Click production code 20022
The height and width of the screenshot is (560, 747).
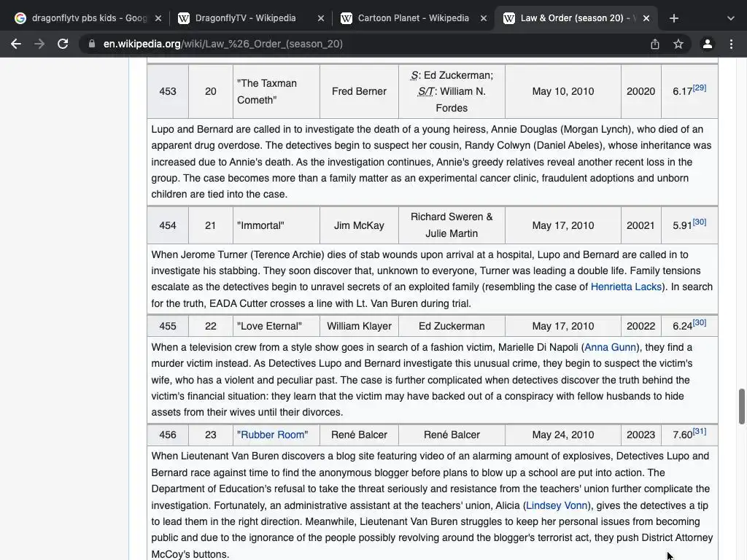tap(640, 326)
